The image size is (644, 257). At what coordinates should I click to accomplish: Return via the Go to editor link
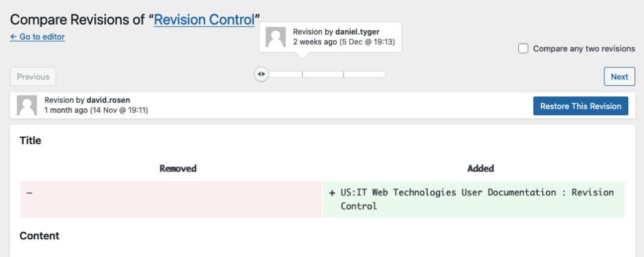pyautogui.click(x=37, y=37)
